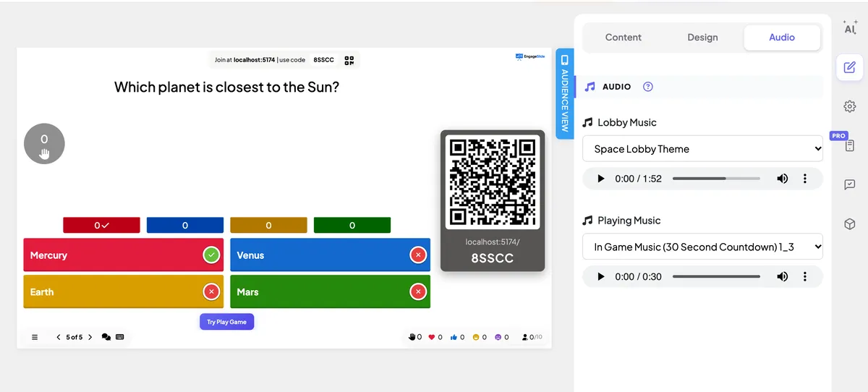Click the question title text
Screen dimensions: 868x392
pyautogui.click(x=226, y=88)
